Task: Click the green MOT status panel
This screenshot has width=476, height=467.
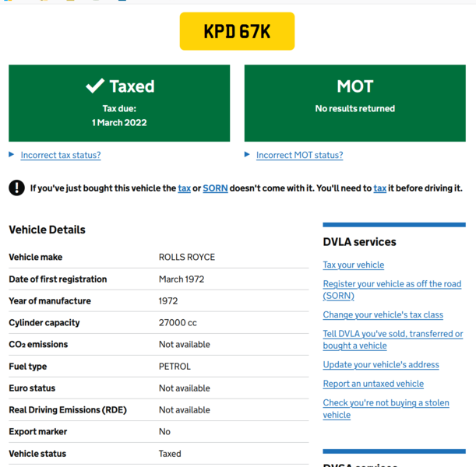Action: click(354, 103)
